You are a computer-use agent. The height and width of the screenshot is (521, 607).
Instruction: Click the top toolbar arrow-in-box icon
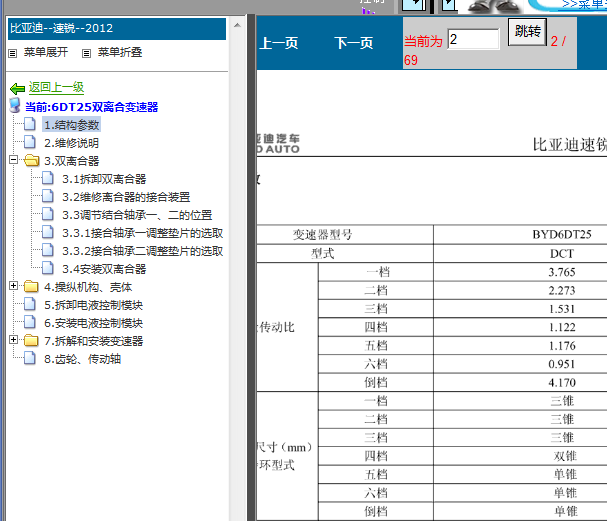click(414, 5)
